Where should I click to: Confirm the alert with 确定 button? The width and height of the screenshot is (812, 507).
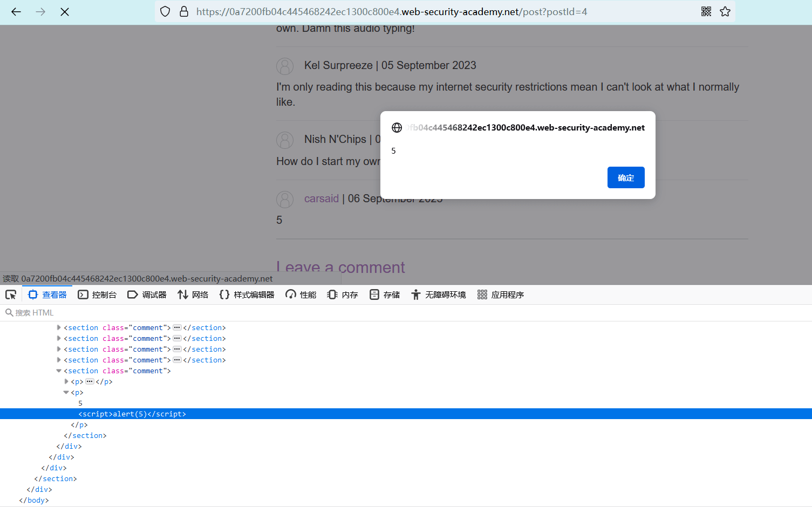(626, 177)
